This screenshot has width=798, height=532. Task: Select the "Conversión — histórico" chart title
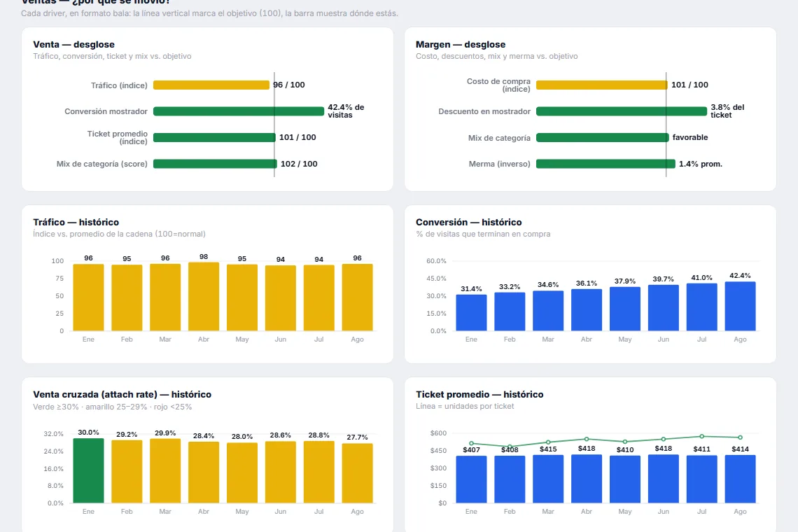(x=469, y=222)
